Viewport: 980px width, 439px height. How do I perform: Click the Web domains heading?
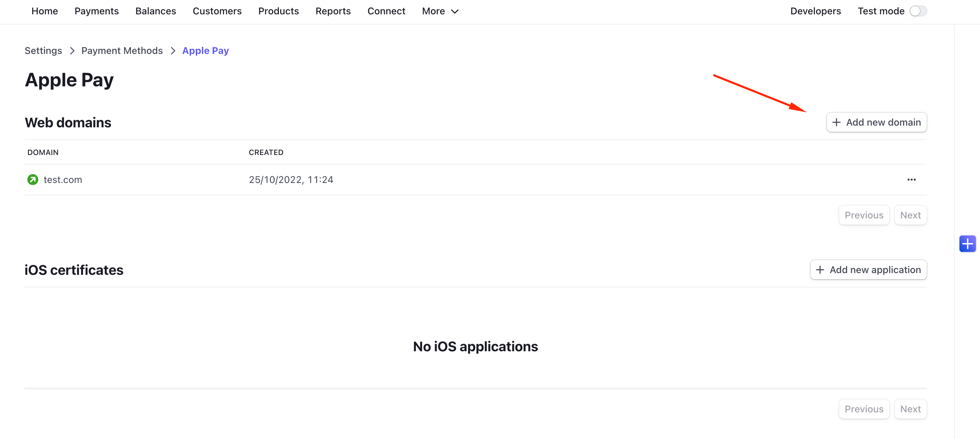click(x=68, y=123)
